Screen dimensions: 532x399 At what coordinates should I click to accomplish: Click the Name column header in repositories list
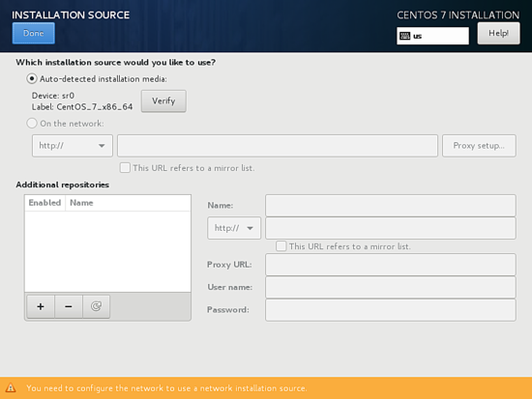81,203
